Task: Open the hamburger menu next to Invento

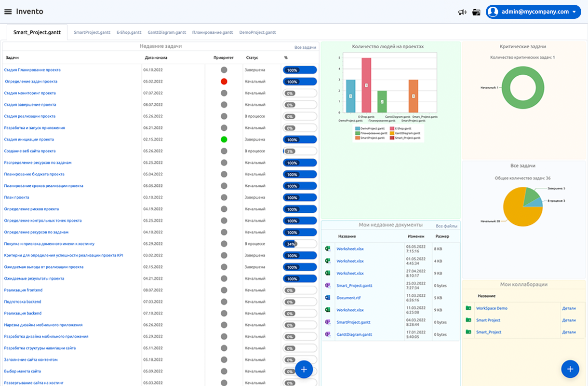Action: point(8,12)
